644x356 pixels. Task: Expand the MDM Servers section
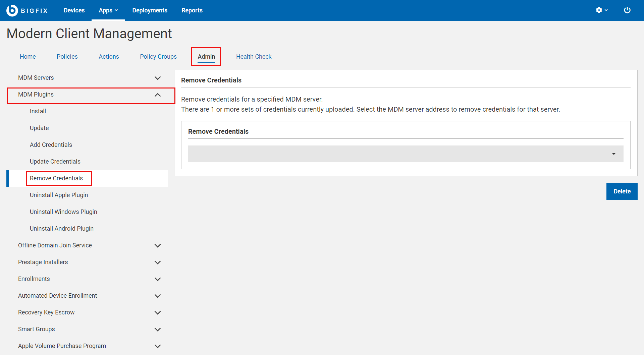(x=157, y=78)
